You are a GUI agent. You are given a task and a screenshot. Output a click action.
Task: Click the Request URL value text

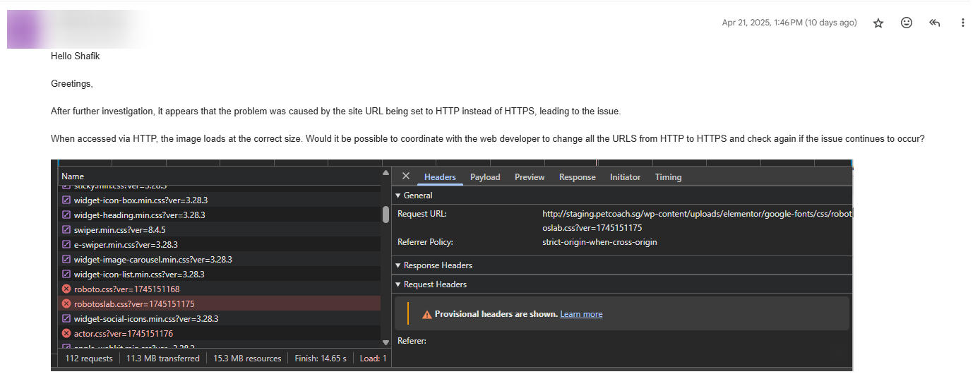tap(697, 220)
